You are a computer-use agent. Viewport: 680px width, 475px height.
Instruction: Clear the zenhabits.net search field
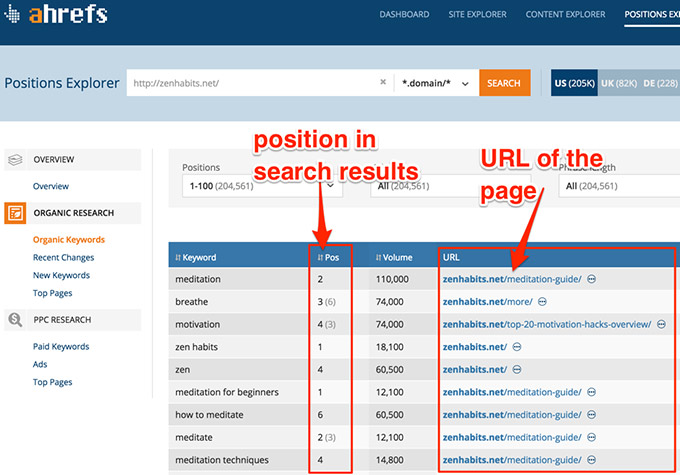coord(383,82)
